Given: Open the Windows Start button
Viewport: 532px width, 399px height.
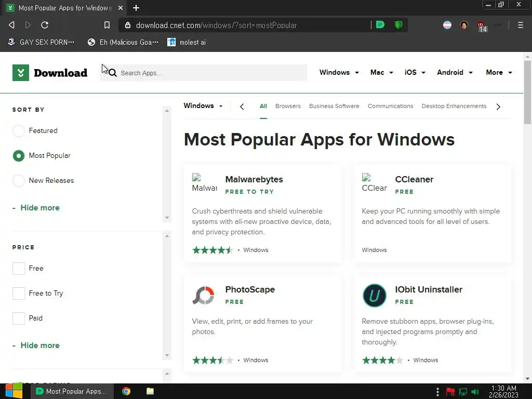Looking at the screenshot, I should [14, 391].
